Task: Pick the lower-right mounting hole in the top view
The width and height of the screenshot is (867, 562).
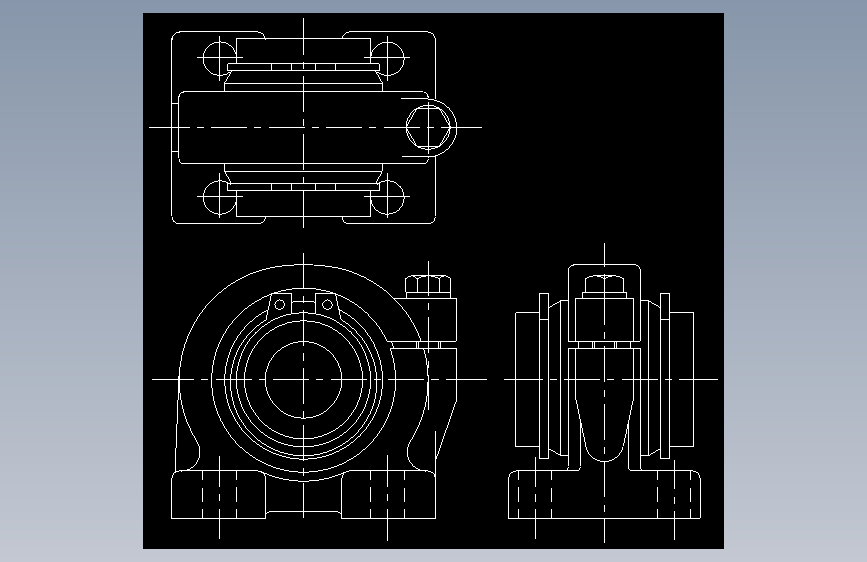Action: 387,197
